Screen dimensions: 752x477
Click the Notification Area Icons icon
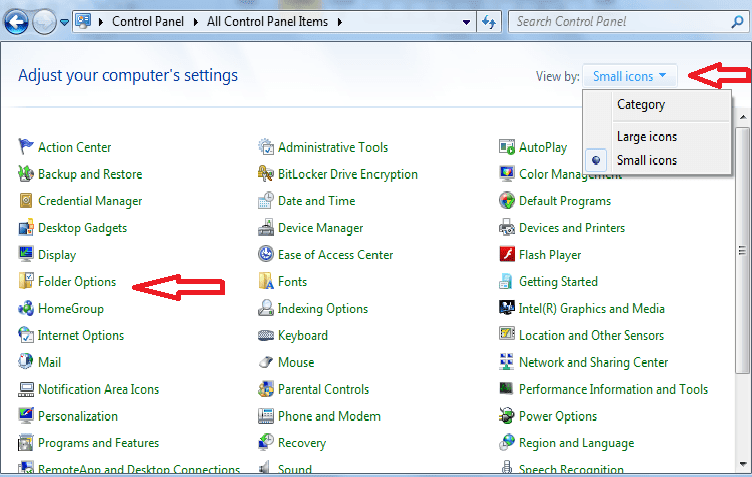[25, 389]
